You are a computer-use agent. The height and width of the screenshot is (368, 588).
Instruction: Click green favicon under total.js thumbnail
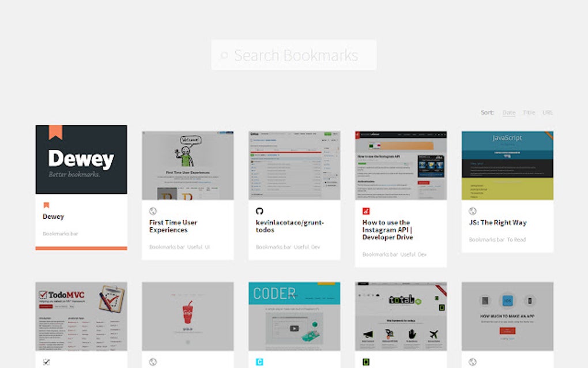[x=366, y=362]
